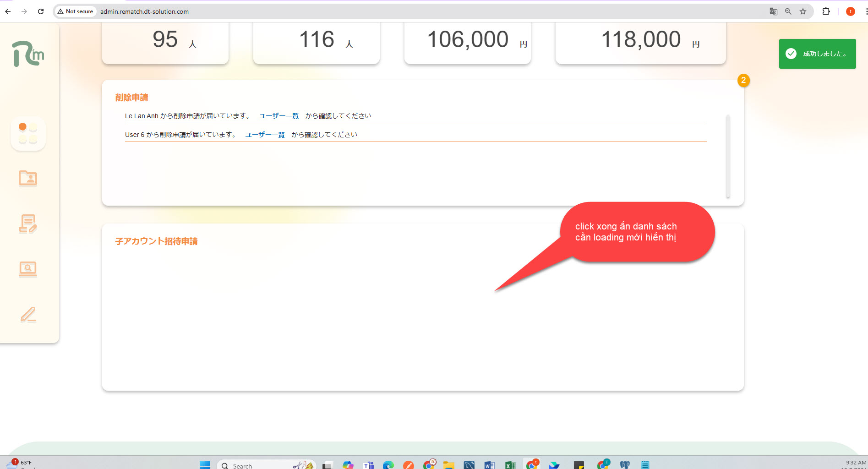Image resolution: width=868 pixels, height=469 pixels.
Task: Click the document edit icon in sidebar
Action: pyautogui.click(x=28, y=224)
